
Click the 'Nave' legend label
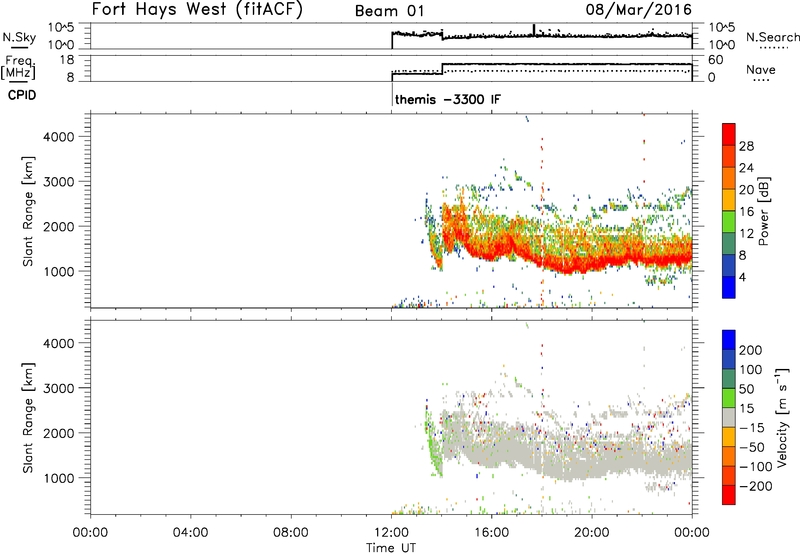tap(760, 69)
